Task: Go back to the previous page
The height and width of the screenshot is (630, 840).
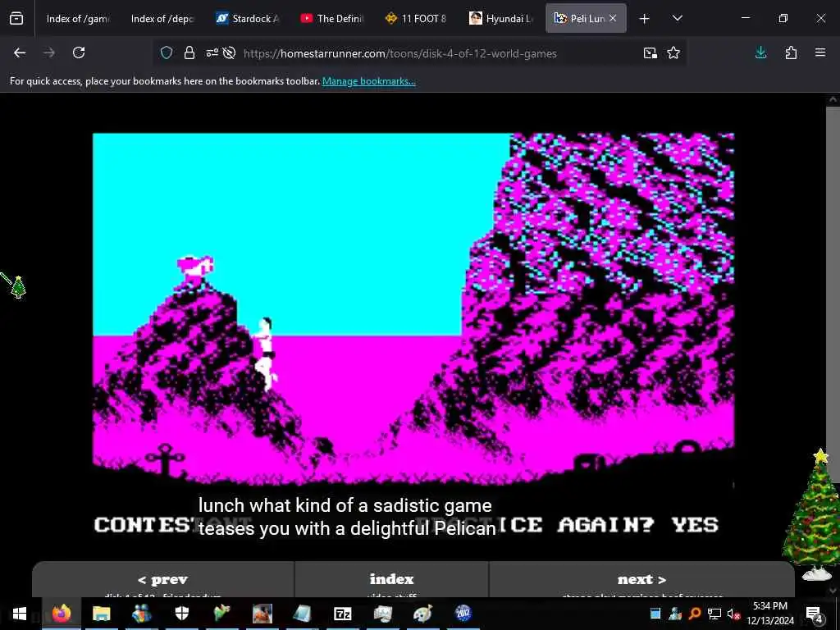Action: click(20, 52)
